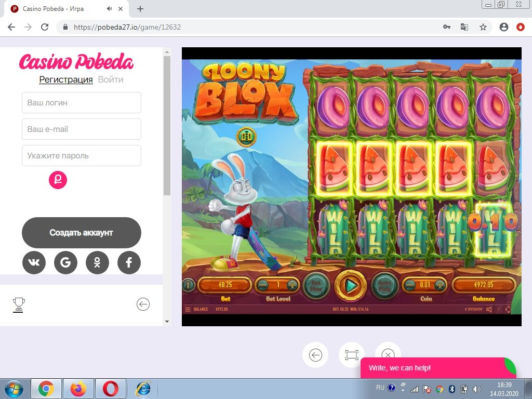
Task: Sign up with the Google icon
Action: click(x=65, y=263)
